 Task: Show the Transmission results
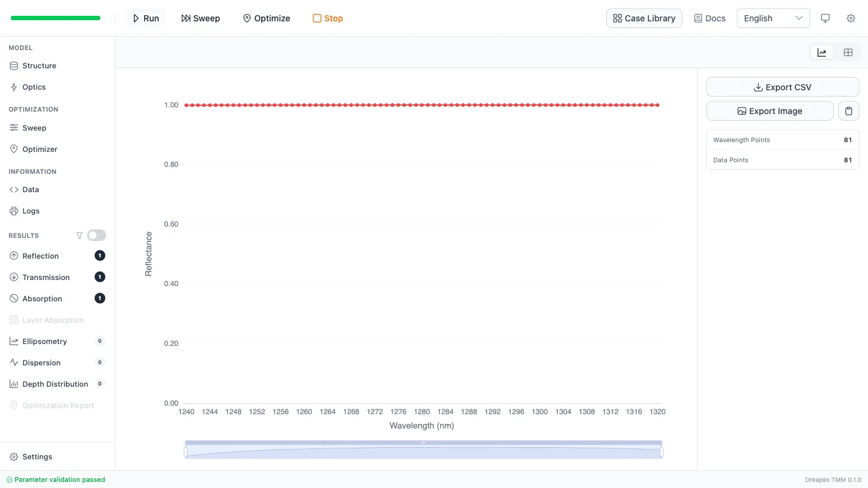click(57, 278)
